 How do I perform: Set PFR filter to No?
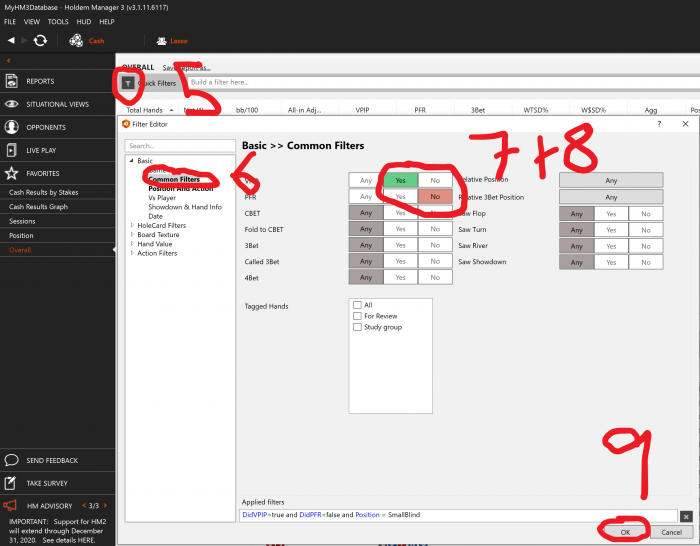435,196
